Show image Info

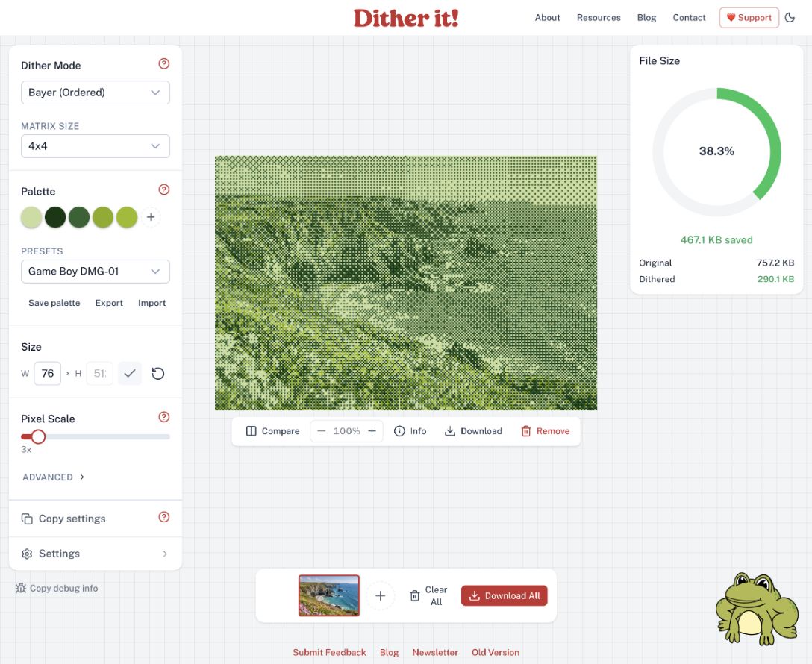[x=410, y=431]
